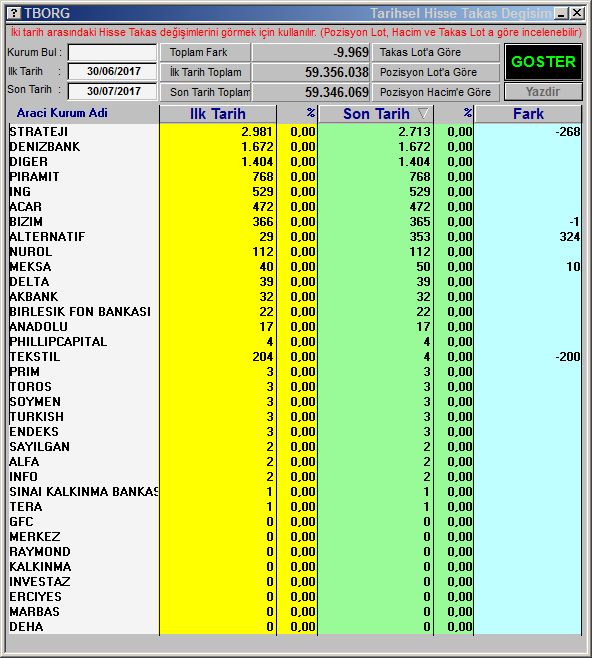Click the Kurum Bul search field

112,52
